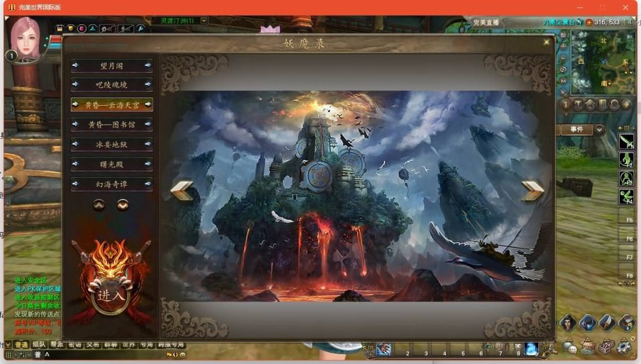641x364 pixels.
Task: Click the 进入 enter dungeon button
Action: (x=111, y=294)
